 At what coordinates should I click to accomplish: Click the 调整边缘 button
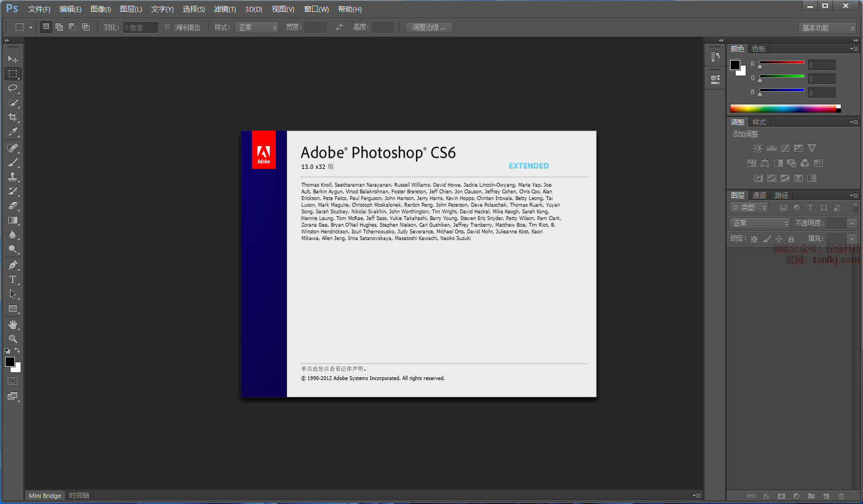point(429,27)
